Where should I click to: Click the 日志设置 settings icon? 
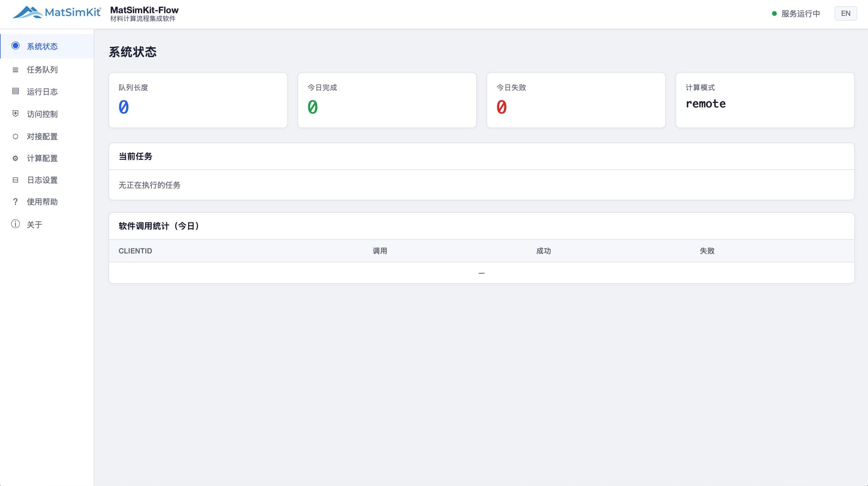click(x=15, y=180)
